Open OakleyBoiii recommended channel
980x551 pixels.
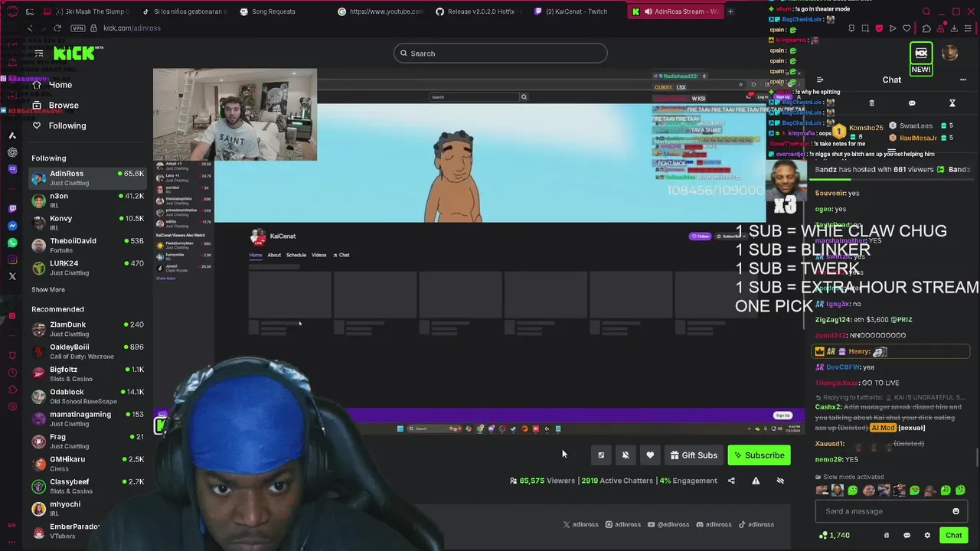pyautogui.click(x=87, y=351)
